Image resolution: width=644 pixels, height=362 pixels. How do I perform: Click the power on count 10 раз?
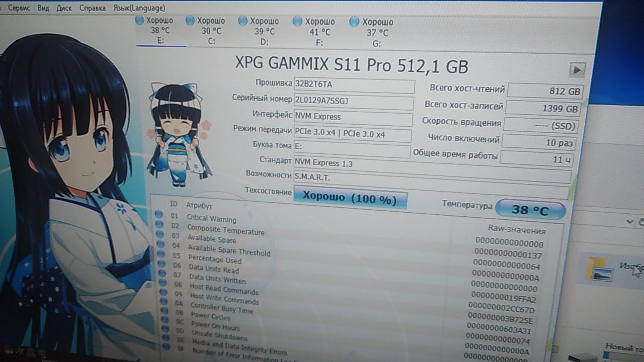(538, 142)
